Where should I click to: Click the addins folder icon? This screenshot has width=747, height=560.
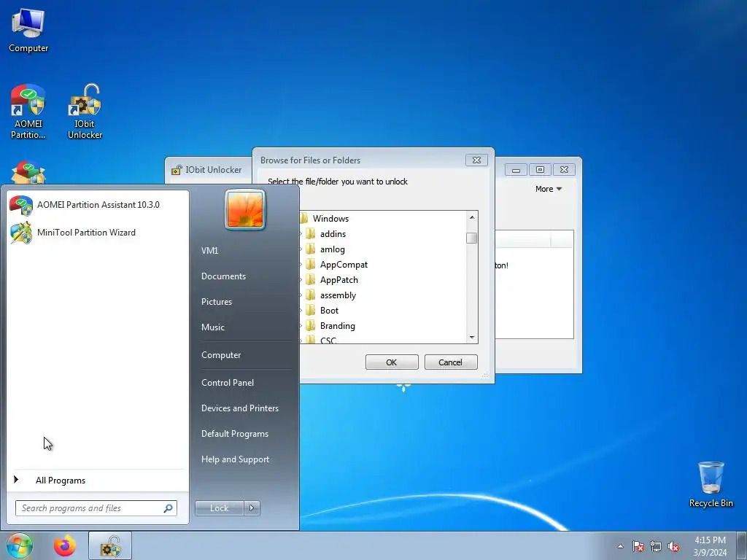pyautogui.click(x=311, y=233)
